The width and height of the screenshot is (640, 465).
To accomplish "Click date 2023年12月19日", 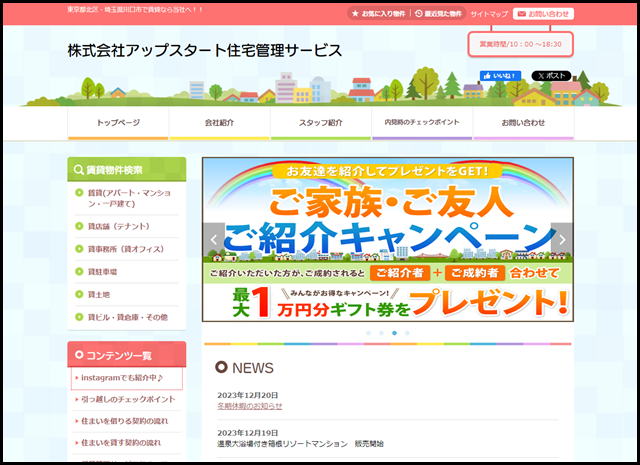I will click(x=247, y=433).
